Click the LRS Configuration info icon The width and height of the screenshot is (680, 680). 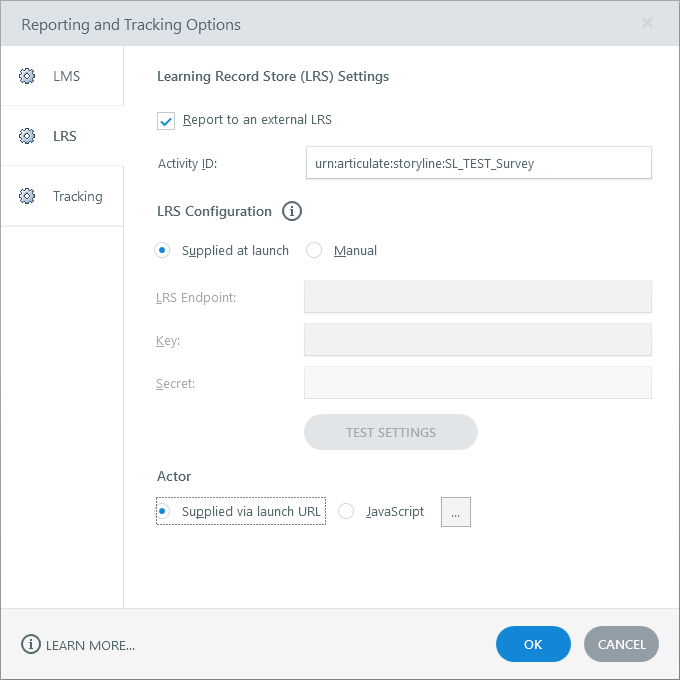pos(292,211)
